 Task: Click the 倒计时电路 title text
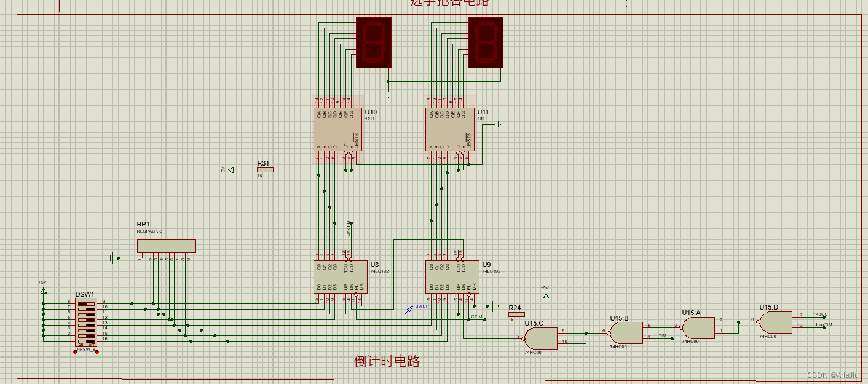click(x=387, y=361)
